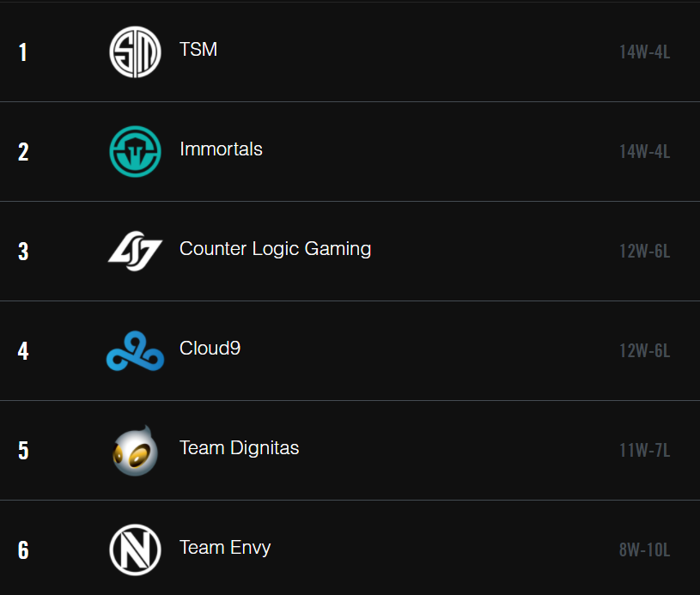
Task: Click the Immortals teal logo
Action: click(135, 151)
